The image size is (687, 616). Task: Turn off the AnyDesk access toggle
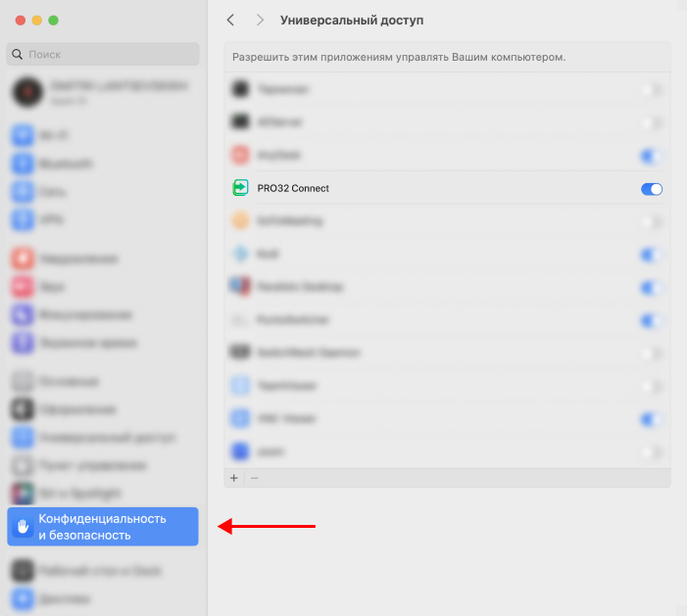tap(652, 156)
